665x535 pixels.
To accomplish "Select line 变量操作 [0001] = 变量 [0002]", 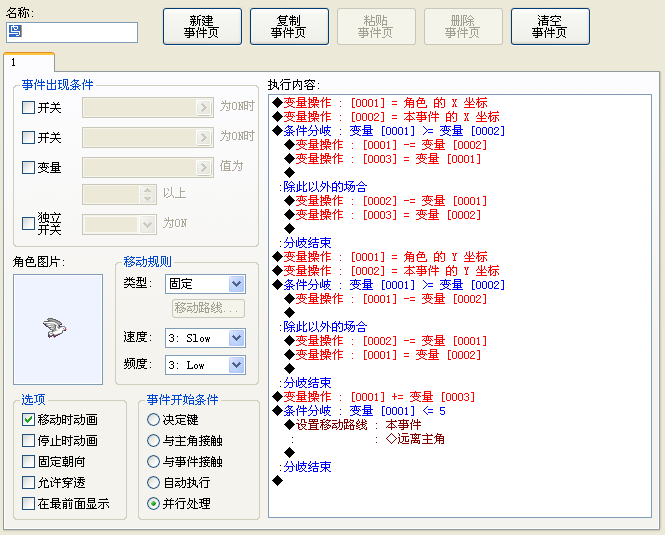I will click(x=383, y=355).
